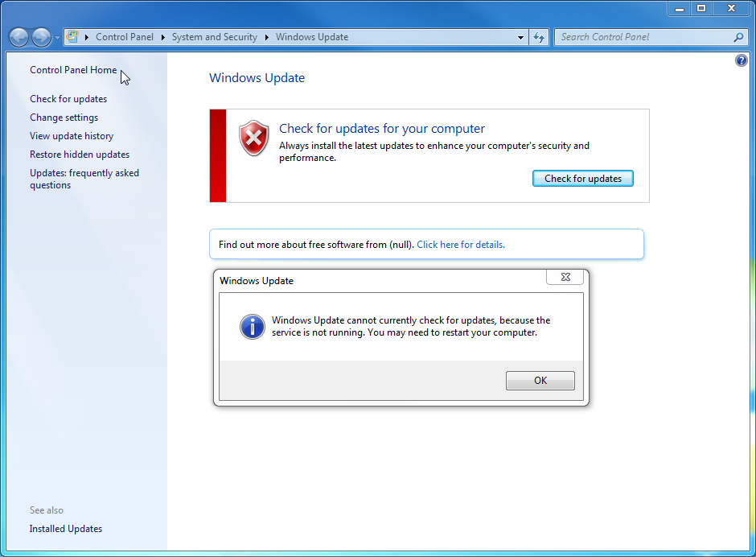The image size is (756, 557).
Task: Click Check for updates for your computer heading
Action: [382, 129]
